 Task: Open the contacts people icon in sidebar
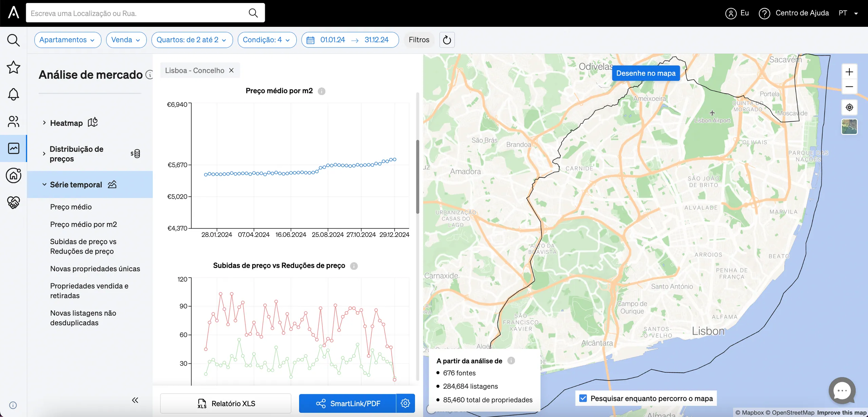(x=13, y=121)
